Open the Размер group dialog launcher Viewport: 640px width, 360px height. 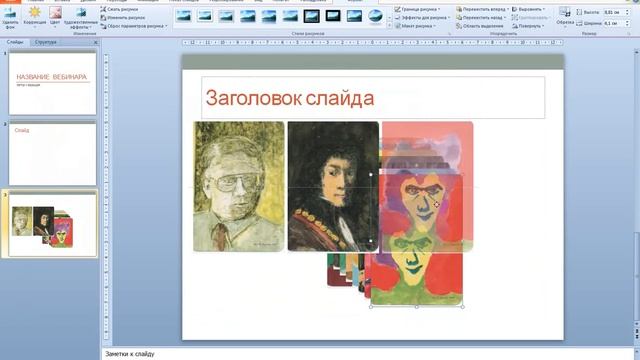coord(629,34)
